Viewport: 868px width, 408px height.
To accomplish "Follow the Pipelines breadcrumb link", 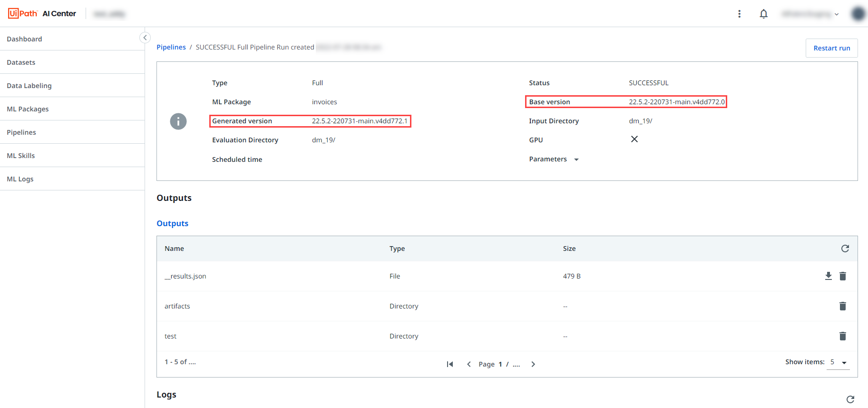I will pyautogui.click(x=171, y=47).
